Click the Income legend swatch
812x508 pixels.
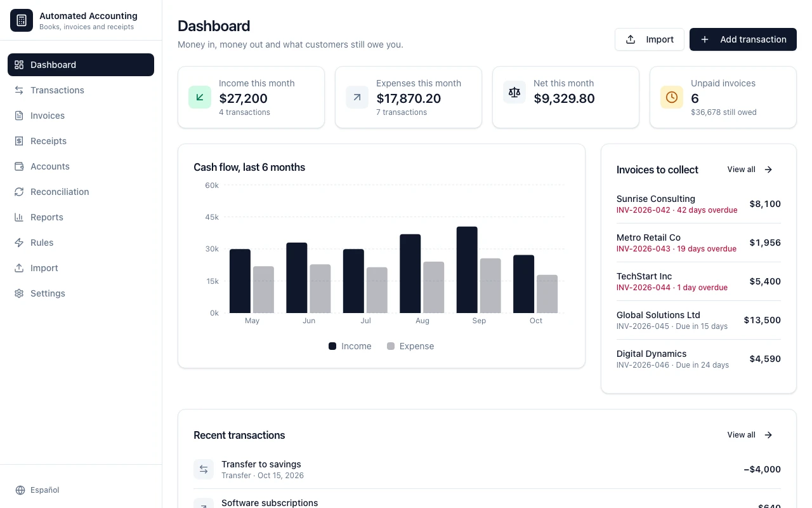tap(332, 346)
